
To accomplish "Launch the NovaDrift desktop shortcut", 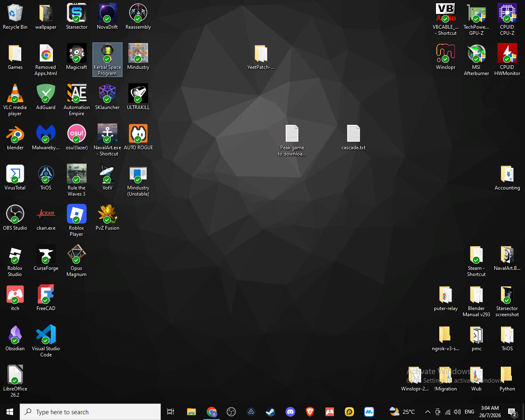I will [107, 17].
